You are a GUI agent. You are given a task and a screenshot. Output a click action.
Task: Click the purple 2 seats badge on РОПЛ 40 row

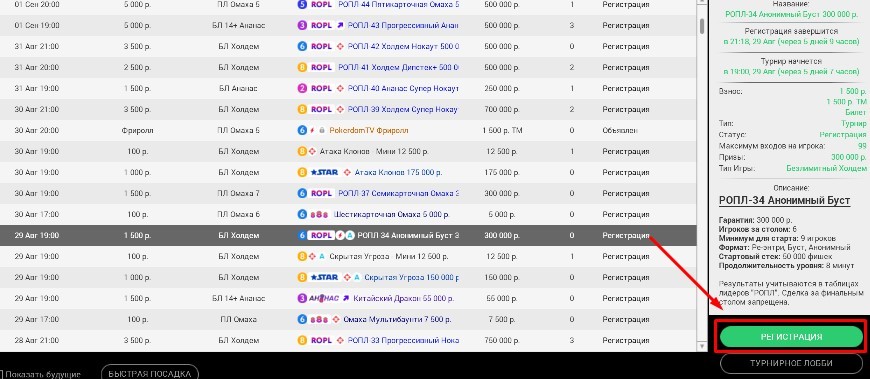(x=302, y=88)
